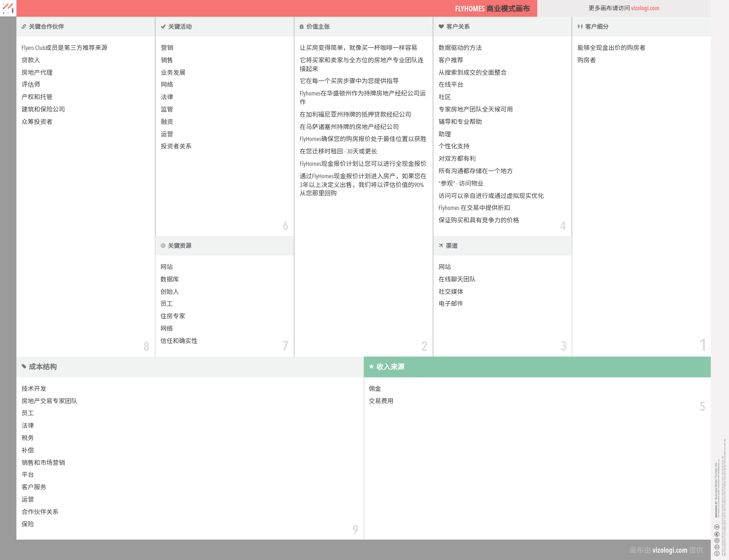Click the people icon beside 客户细分
Screen dimensions: 729x560
tap(580, 27)
